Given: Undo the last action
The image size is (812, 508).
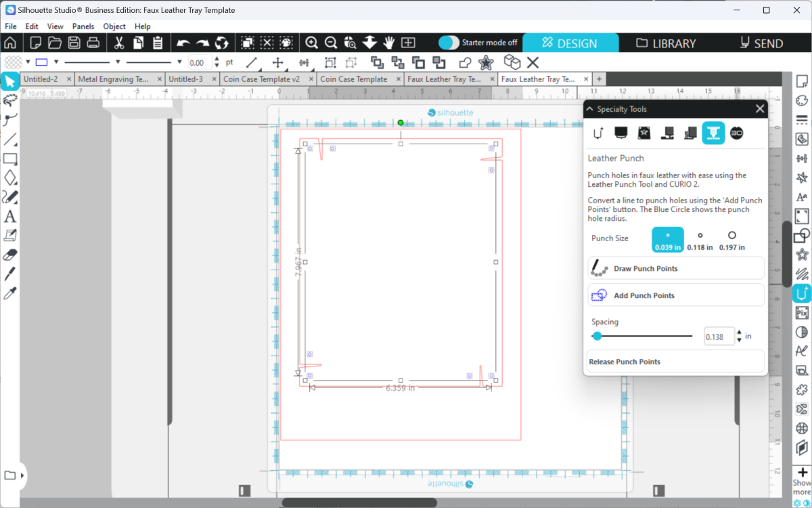Looking at the screenshot, I should (x=183, y=43).
